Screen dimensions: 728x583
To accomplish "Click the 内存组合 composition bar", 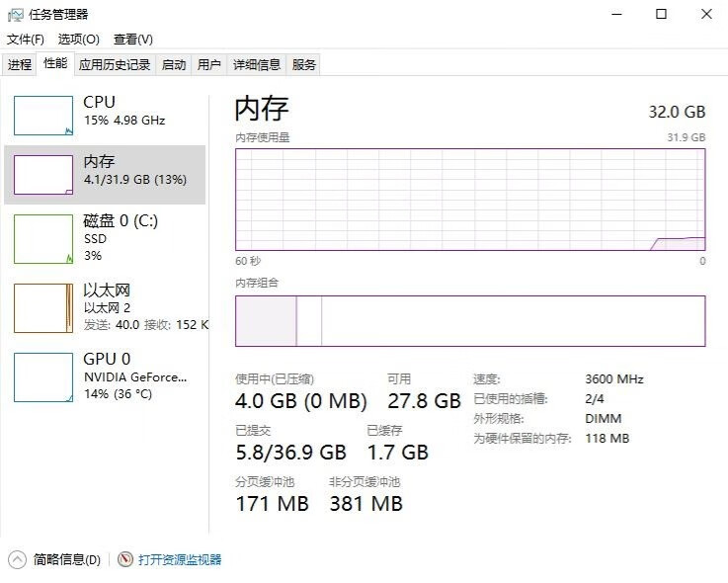I will click(x=470, y=321).
